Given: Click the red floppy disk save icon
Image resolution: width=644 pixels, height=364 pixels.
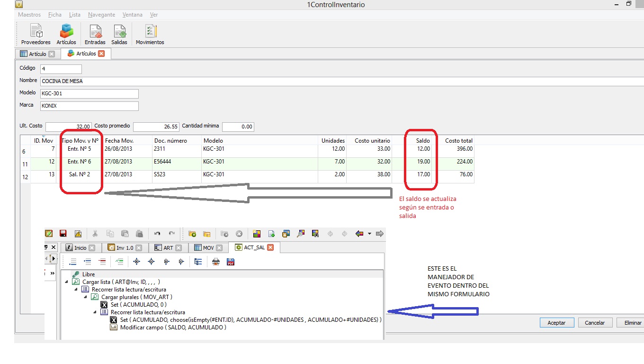Looking at the screenshot, I should coord(63,234).
